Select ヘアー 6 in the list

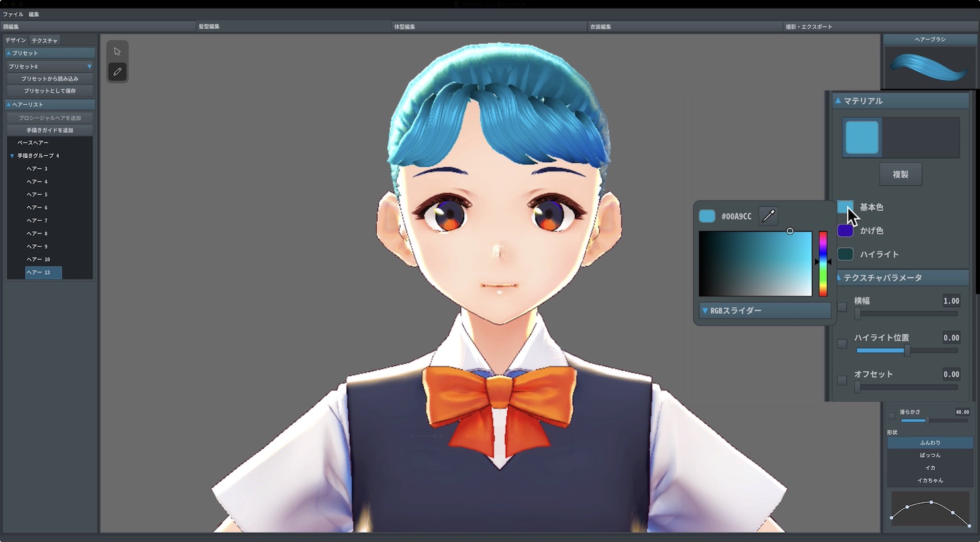37,207
